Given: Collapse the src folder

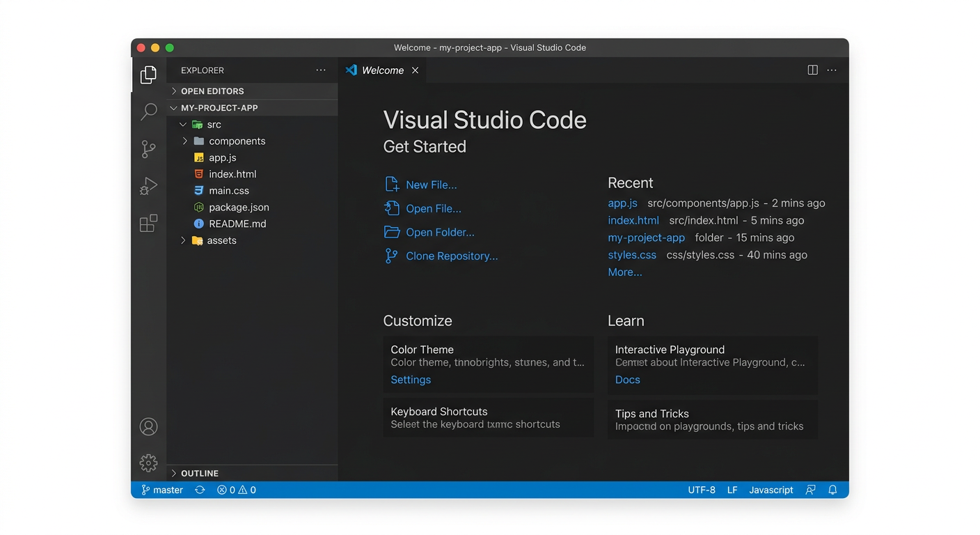Looking at the screenshot, I should pyautogui.click(x=214, y=125).
